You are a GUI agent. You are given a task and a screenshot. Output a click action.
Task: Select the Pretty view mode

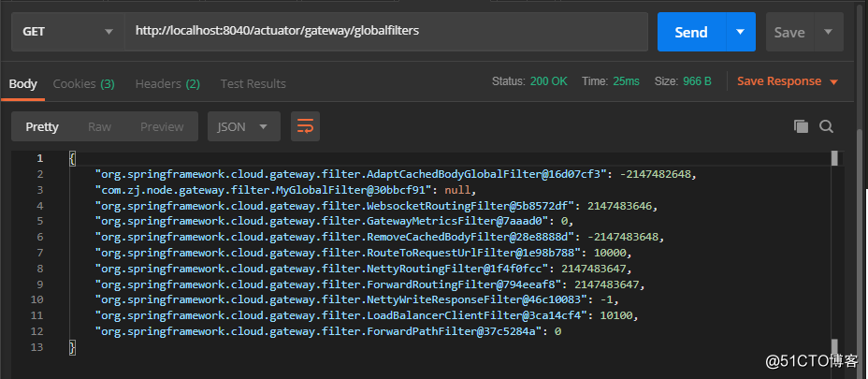42,127
